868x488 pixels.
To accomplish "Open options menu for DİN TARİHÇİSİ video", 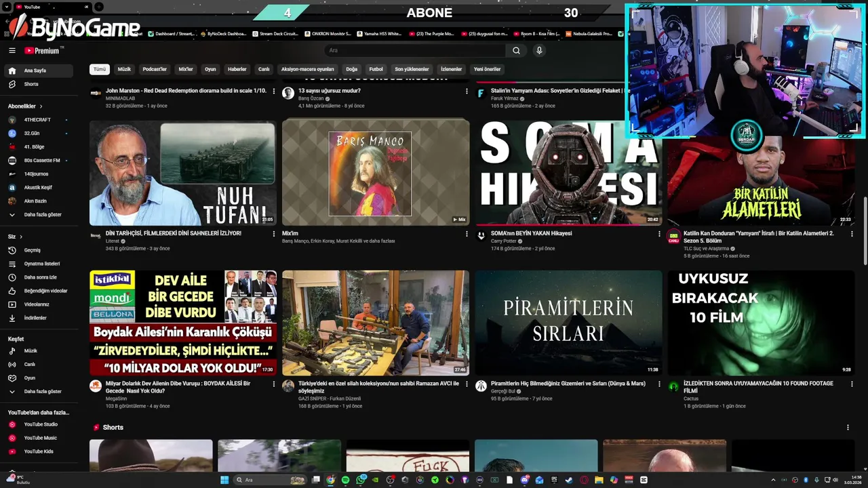I will tap(274, 234).
